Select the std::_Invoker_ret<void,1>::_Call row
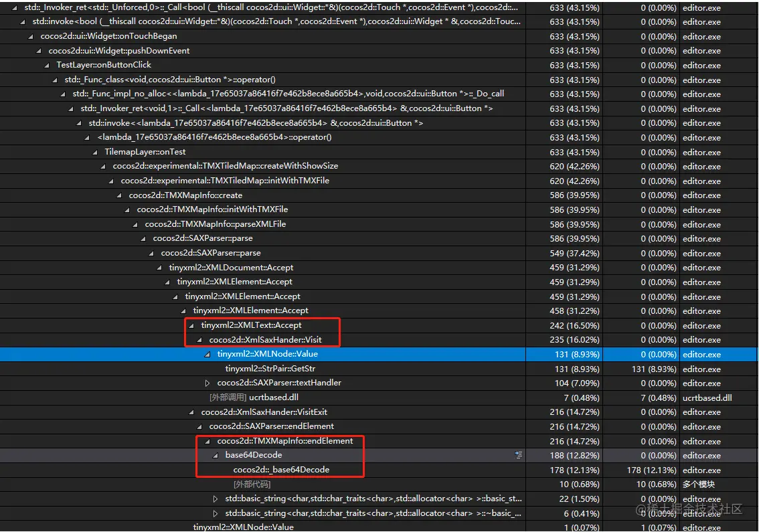This screenshot has width=759, height=532. point(379,108)
